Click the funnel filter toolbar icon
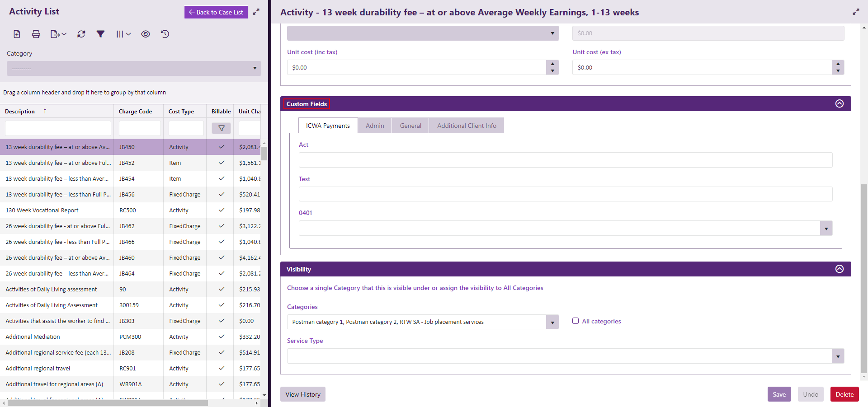Viewport: 868px width, 407px height. click(x=100, y=34)
